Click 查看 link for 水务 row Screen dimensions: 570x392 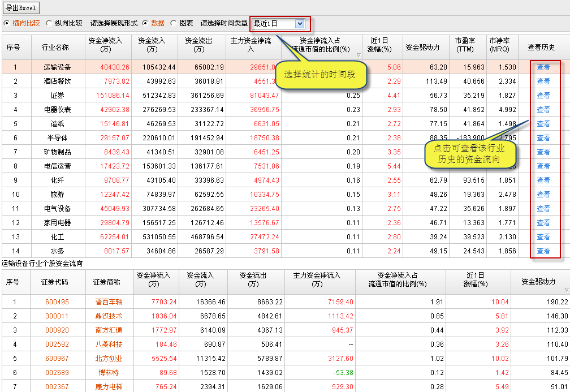pyautogui.click(x=543, y=251)
